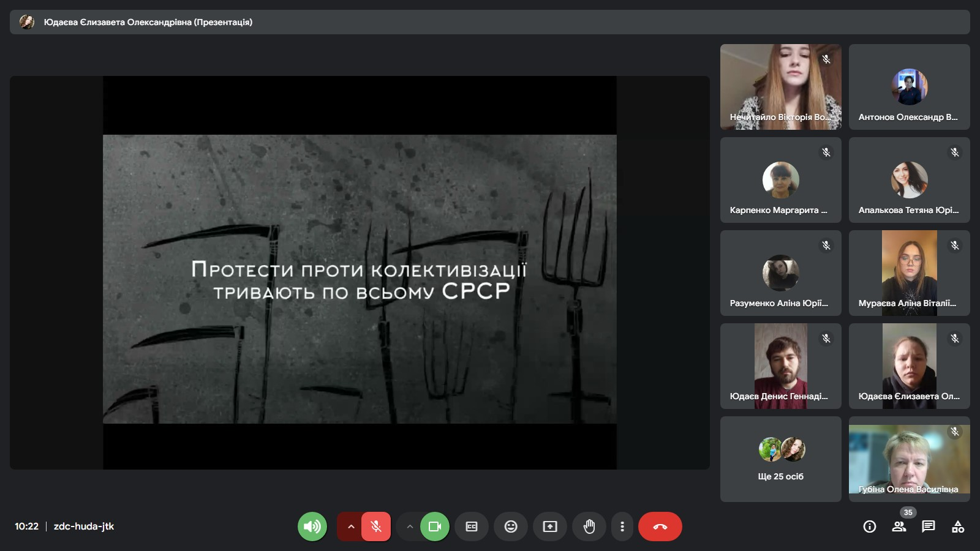This screenshot has width=980, height=551.
Task: Select Карпенко Маргарита participant tile
Action: point(781,180)
